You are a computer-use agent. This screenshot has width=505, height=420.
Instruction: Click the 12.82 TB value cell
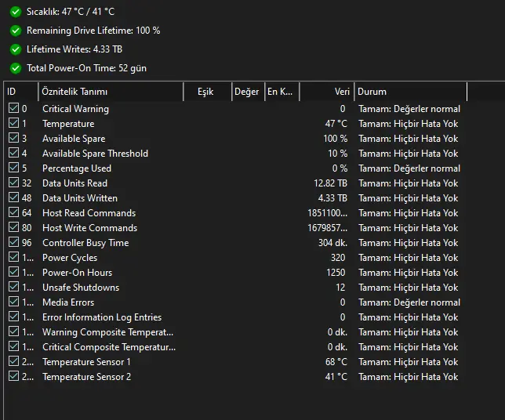(x=330, y=183)
